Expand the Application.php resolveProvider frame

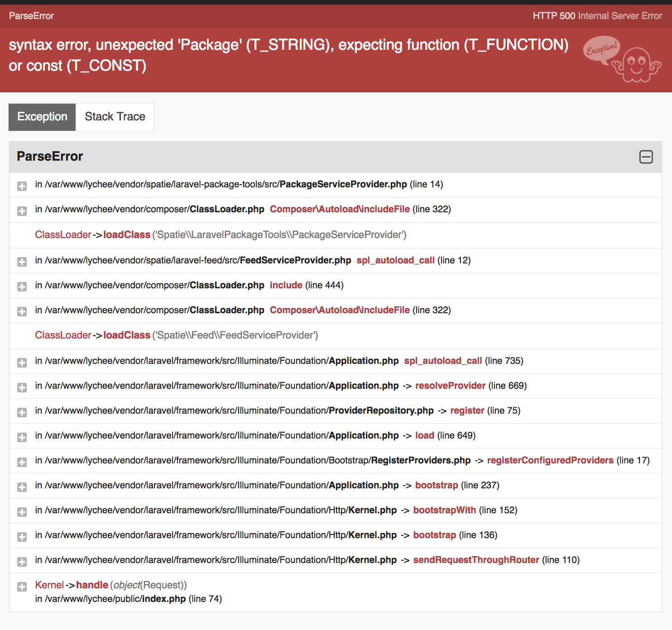(22, 387)
